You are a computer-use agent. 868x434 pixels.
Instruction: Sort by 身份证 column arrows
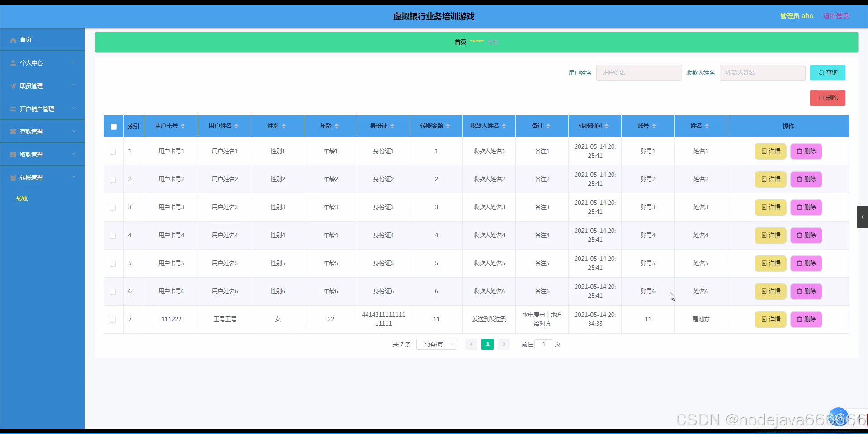[392, 126]
